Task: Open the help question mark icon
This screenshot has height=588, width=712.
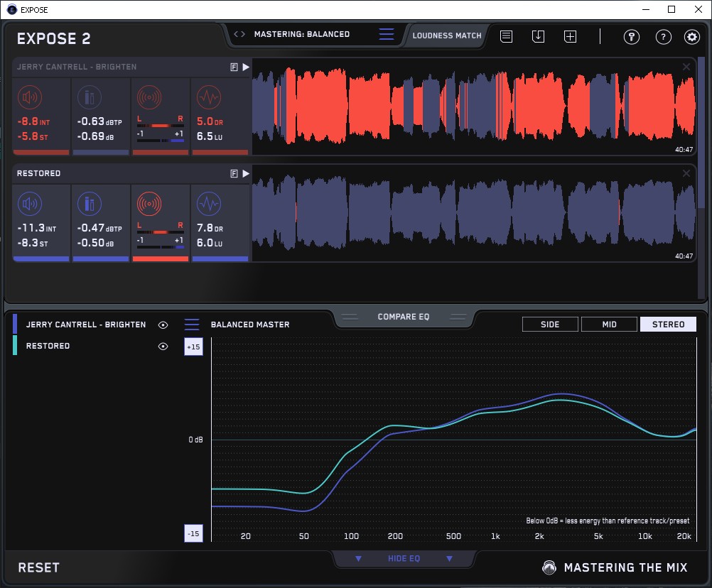Action: (663, 37)
